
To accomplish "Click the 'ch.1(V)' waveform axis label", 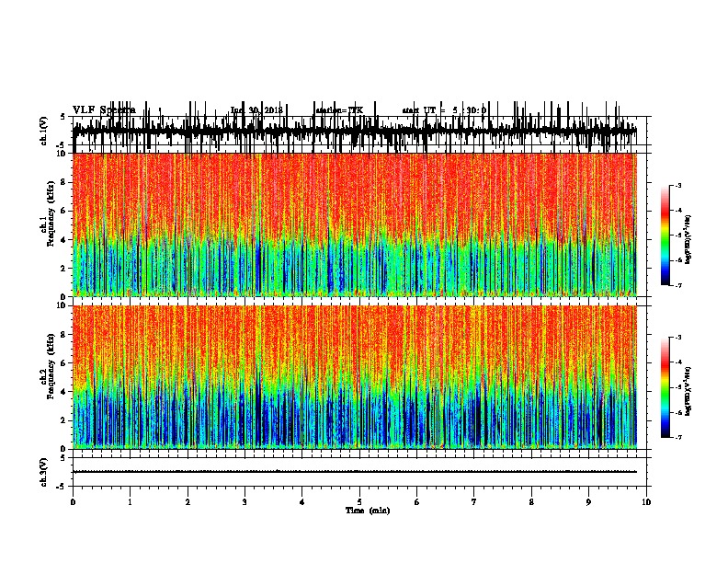I will 44,131.
